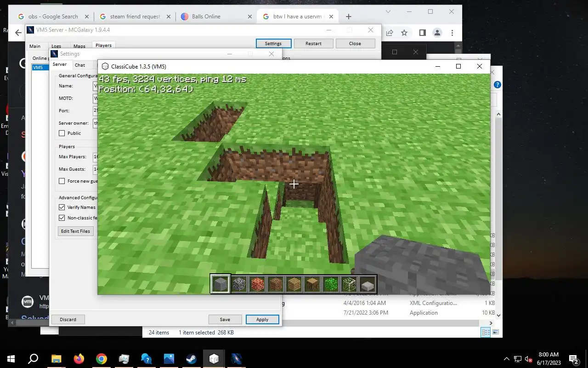Click the Apply button in Settings
The width and height of the screenshot is (588, 368).
[x=262, y=319]
